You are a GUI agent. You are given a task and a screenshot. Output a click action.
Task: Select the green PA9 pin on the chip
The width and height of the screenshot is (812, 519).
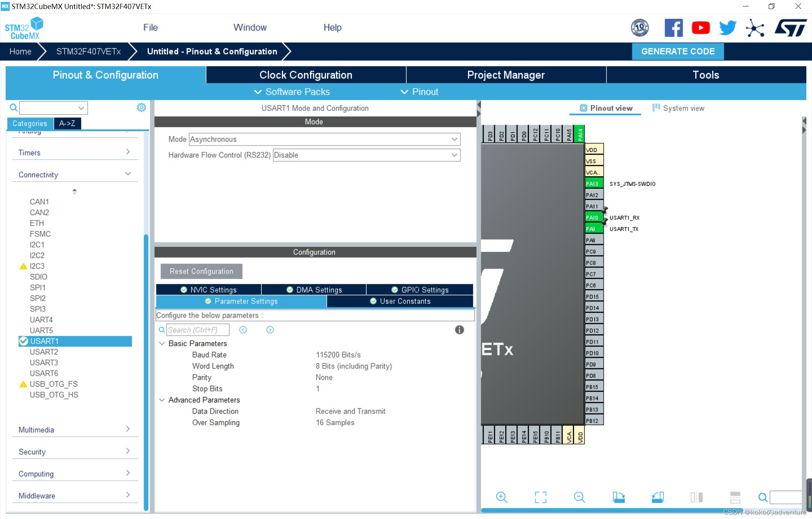[x=593, y=229]
